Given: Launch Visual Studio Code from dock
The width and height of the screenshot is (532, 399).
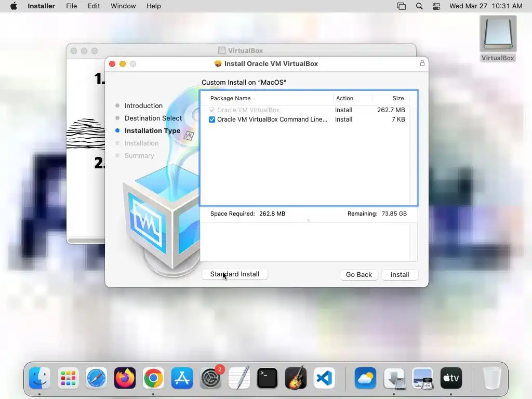Looking at the screenshot, I should [x=324, y=378].
